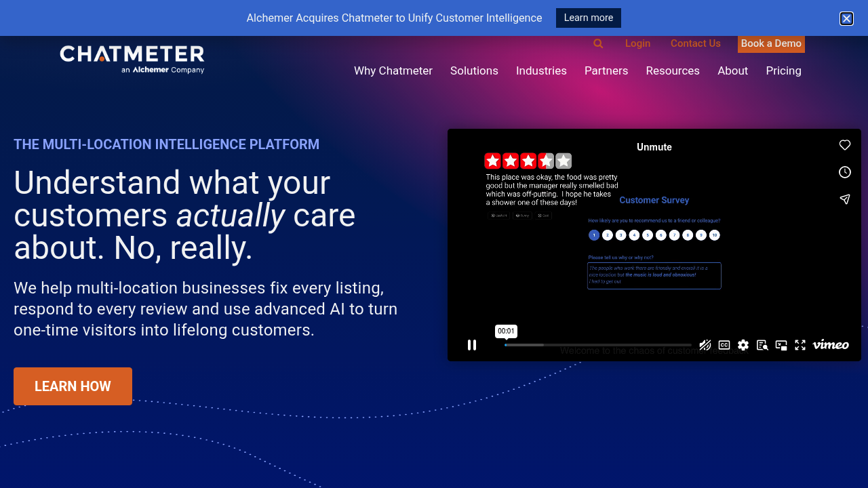Add video to Watch Later clock icon

(845, 172)
